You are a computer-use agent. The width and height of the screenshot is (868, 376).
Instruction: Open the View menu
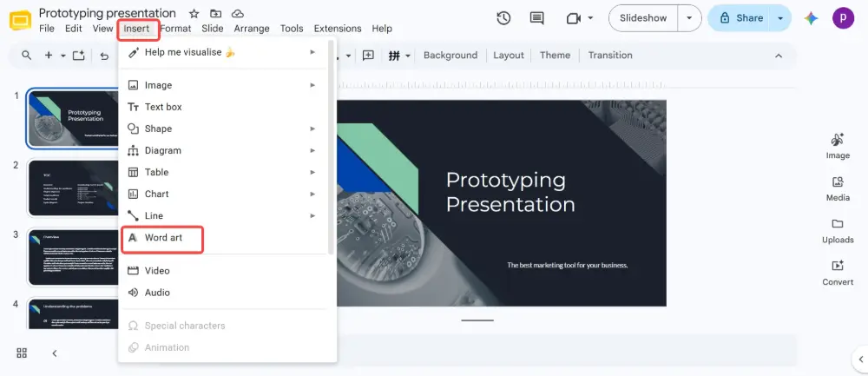pos(103,29)
